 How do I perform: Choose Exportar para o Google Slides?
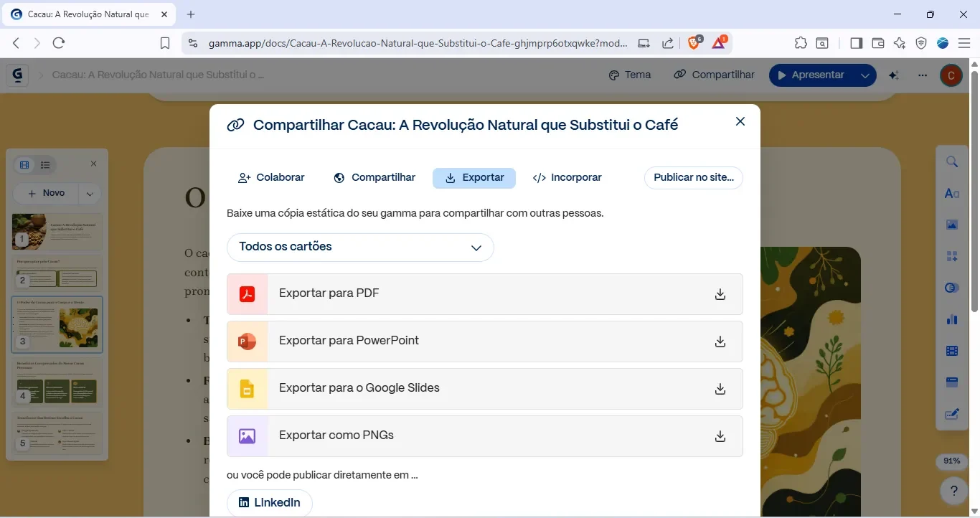485,389
